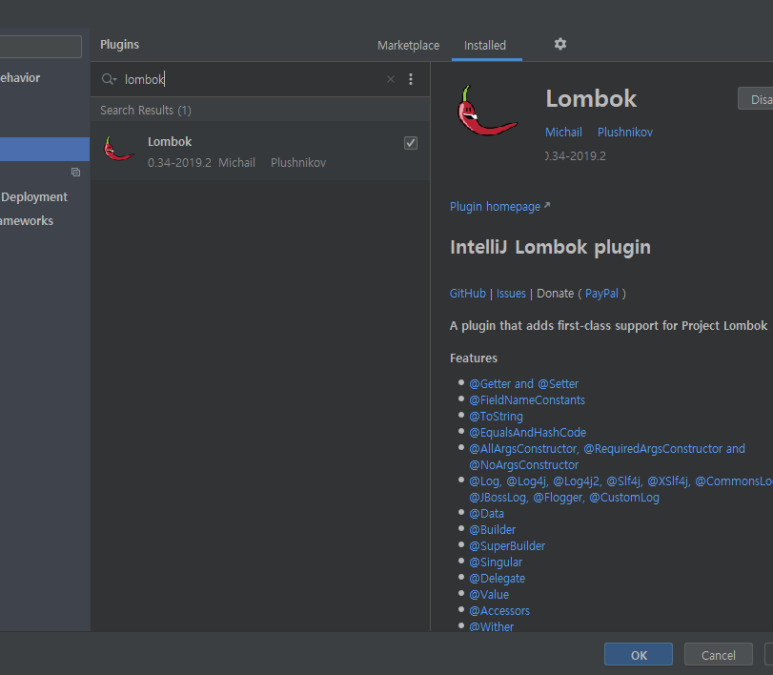773x675 pixels.
Task: Open the @Wither feature link
Action: tap(492, 627)
